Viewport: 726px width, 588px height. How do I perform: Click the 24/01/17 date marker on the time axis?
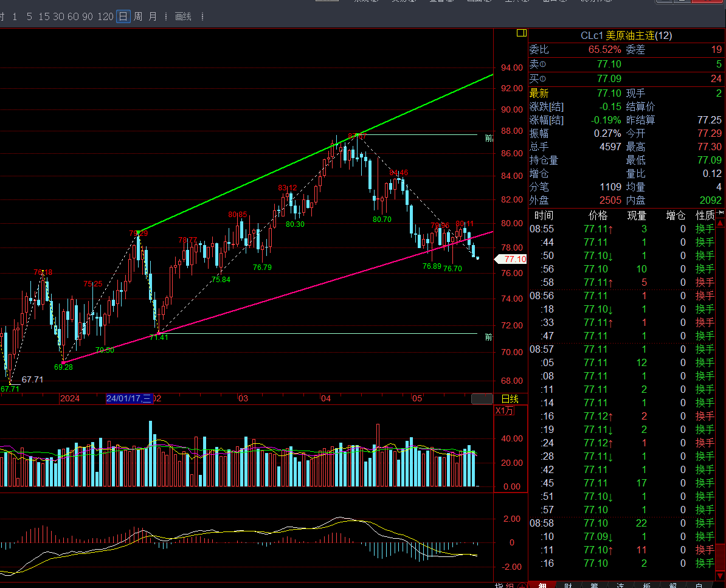[x=129, y=398]
